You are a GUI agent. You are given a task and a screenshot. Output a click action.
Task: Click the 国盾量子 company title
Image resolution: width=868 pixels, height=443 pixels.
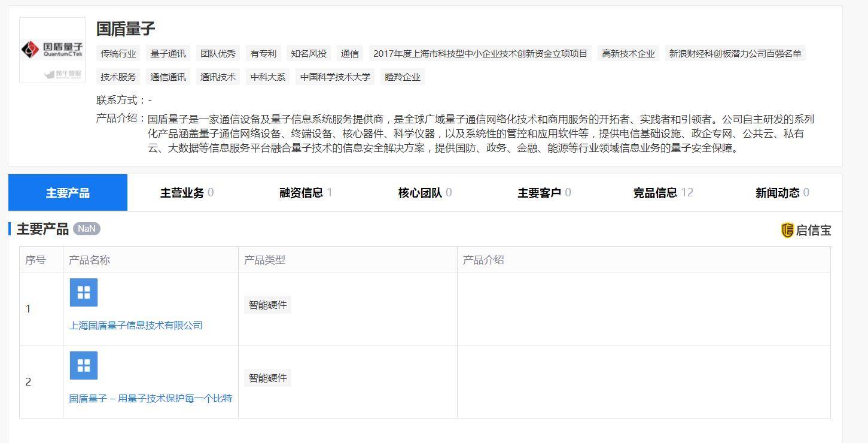pyautogui.click(x=126, y=29)
